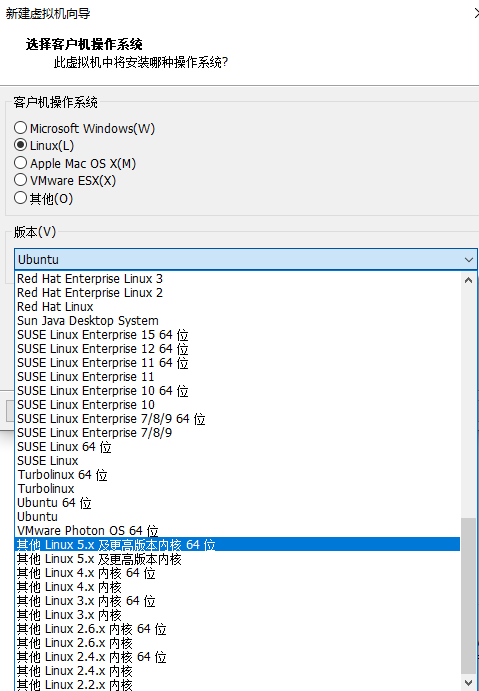Viewport: 479px width, 691px height.
Task: Choose VMware Photon OS 64 位
Action: [237, 531]
